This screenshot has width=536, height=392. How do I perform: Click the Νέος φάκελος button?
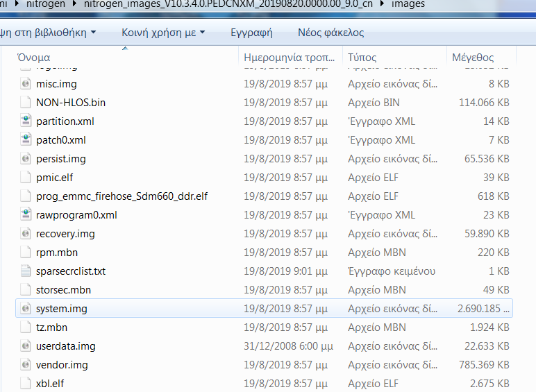coord(330,33)
